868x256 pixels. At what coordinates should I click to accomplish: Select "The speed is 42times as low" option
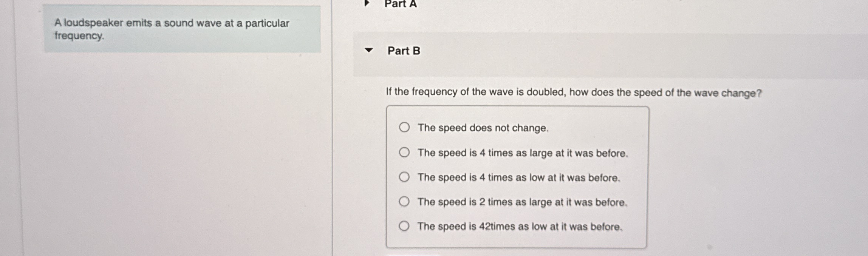[404, 226]
